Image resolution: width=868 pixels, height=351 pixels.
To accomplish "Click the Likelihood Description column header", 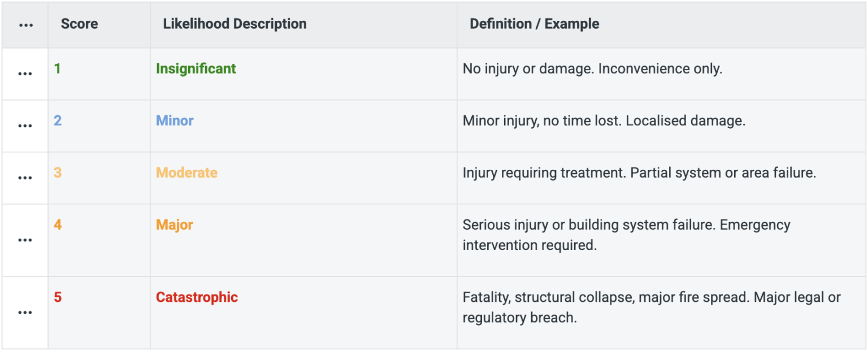I will 235,24.
